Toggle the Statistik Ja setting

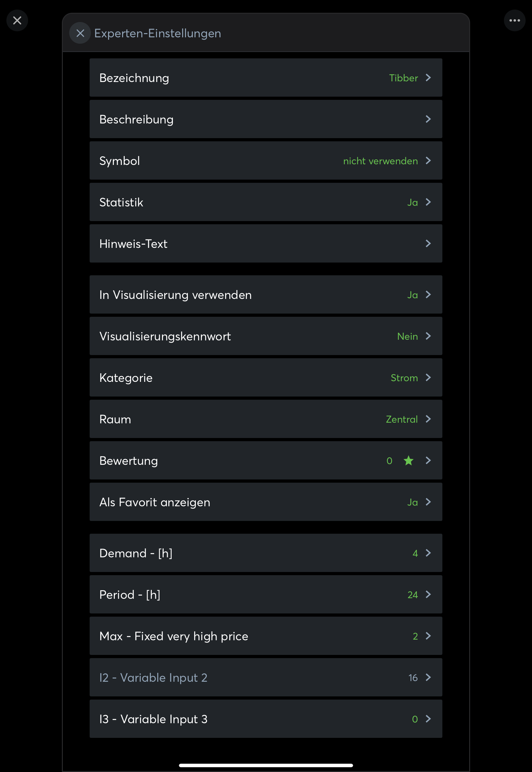click(412, 202)
